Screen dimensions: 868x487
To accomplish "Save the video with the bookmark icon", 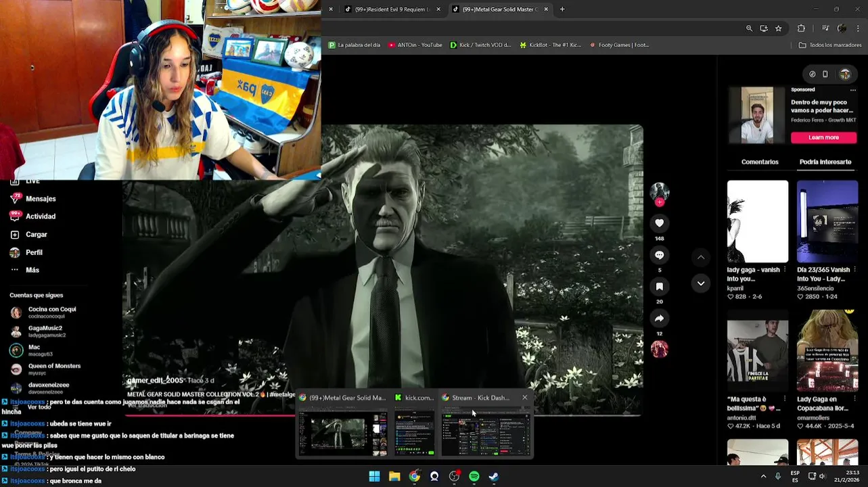I will (659, 287).
